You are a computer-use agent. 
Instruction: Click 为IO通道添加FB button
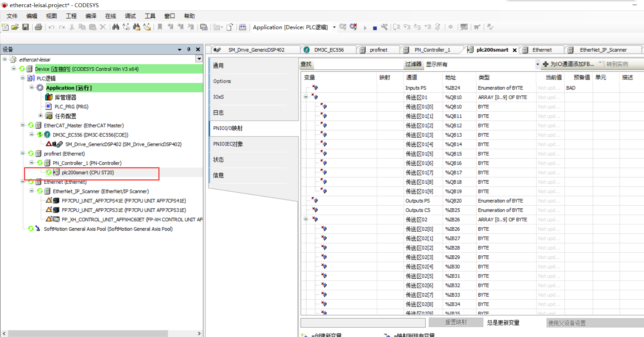(568, 64)
